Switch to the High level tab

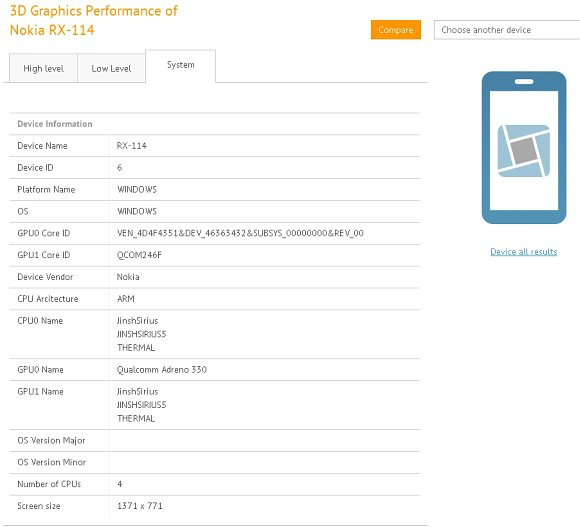tap(43, 68)
